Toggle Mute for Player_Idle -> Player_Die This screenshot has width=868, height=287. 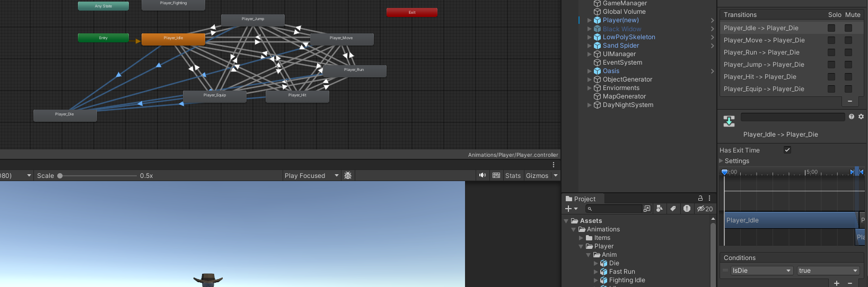(848, 28)
